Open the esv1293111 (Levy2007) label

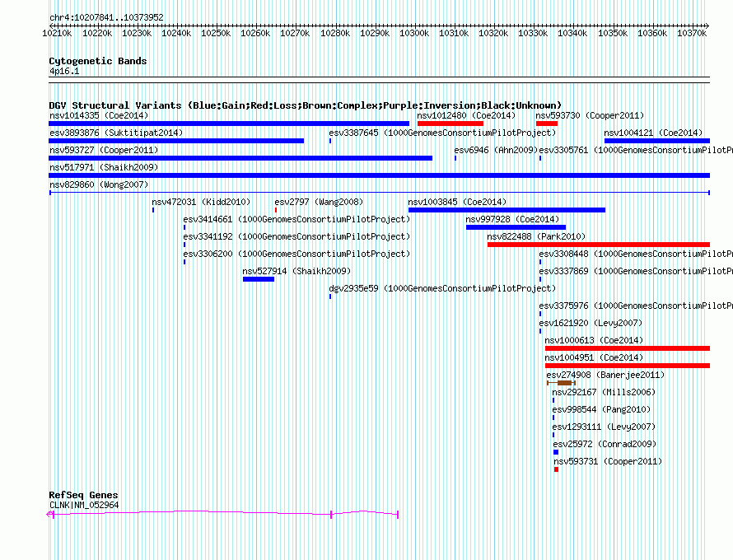point(604,427)
